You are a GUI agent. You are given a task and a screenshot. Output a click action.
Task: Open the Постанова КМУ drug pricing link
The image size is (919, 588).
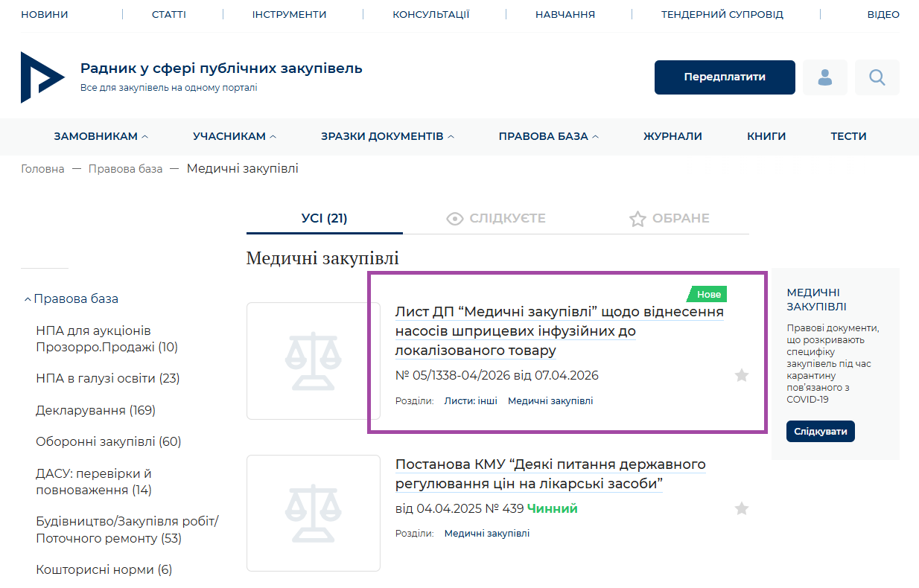pos(550,474)
